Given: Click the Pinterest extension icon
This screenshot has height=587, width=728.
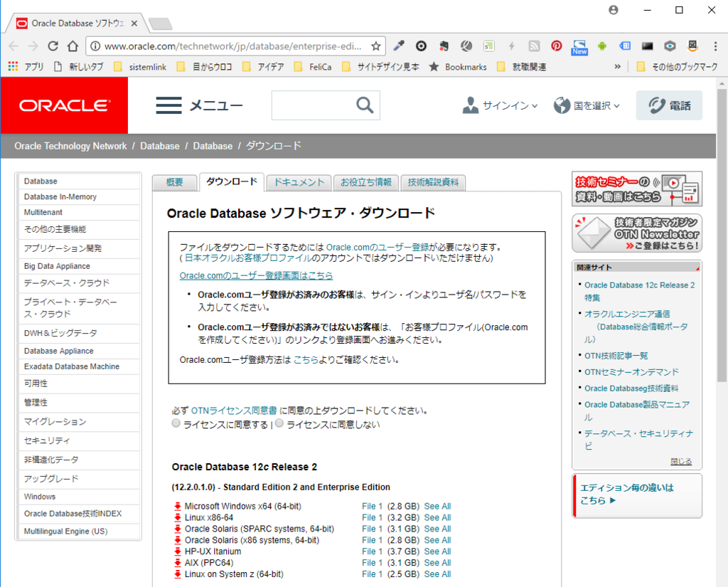Looking at the screenshot, I should (556, 46).
